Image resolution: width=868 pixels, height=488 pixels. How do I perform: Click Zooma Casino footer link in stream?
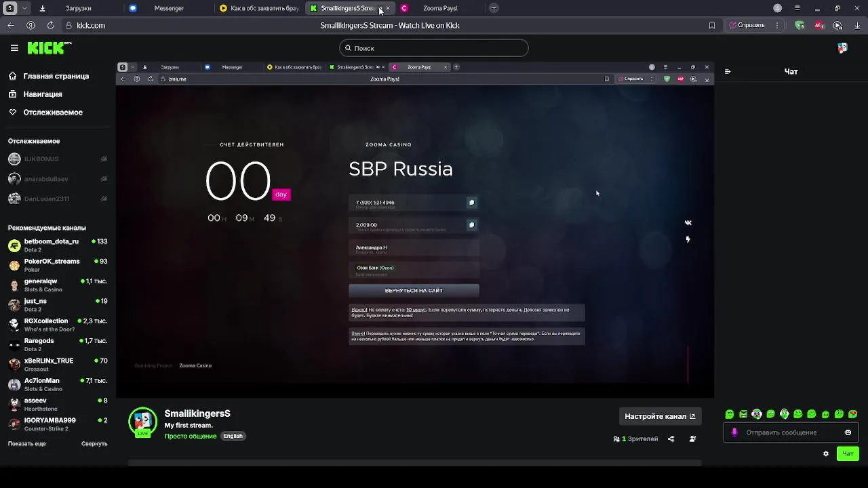(195, 366)
